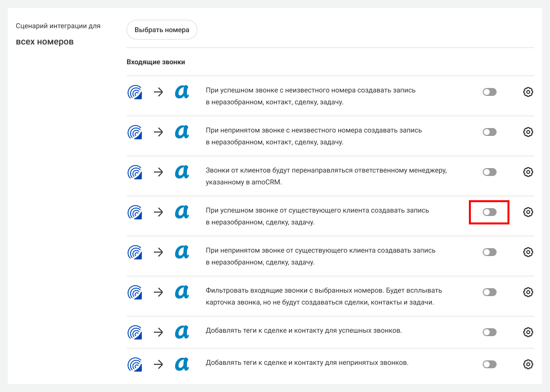Click amoCRM logo in missed unknown-number row

point(182,132)
